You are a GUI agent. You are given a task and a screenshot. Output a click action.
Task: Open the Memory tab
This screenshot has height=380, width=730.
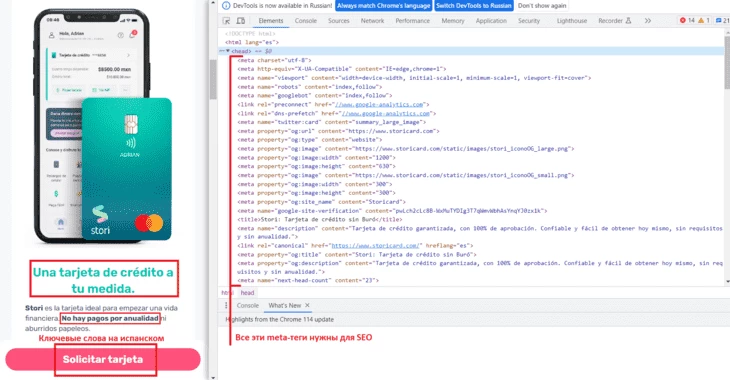tap(453, 21)
